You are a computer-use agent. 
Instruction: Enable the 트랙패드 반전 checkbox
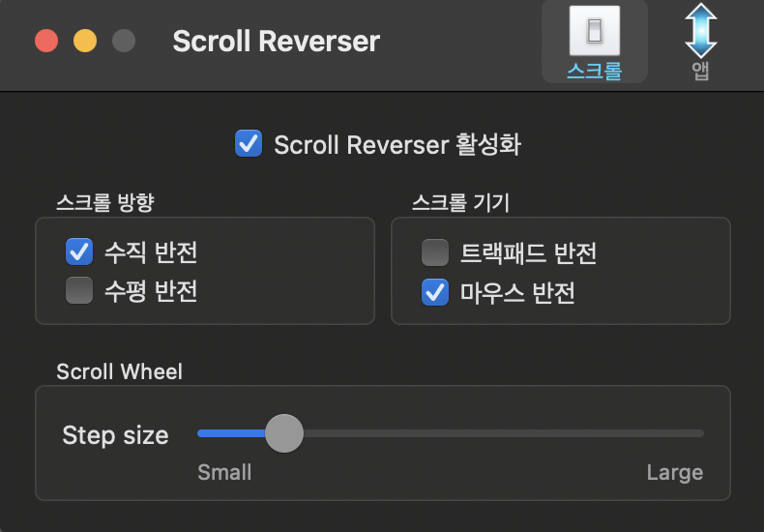(435, 252)
